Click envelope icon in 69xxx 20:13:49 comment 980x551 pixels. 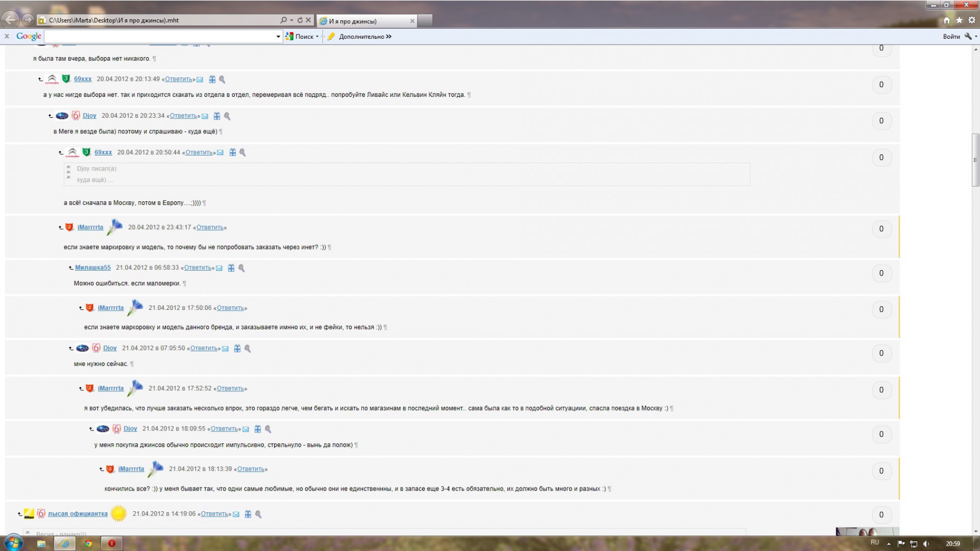[200, 79]
